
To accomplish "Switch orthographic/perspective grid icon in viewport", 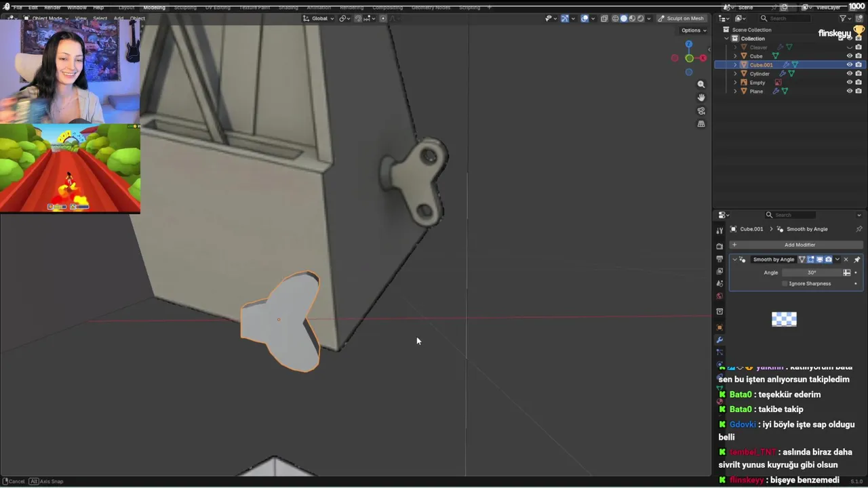I will coord(701,124).
